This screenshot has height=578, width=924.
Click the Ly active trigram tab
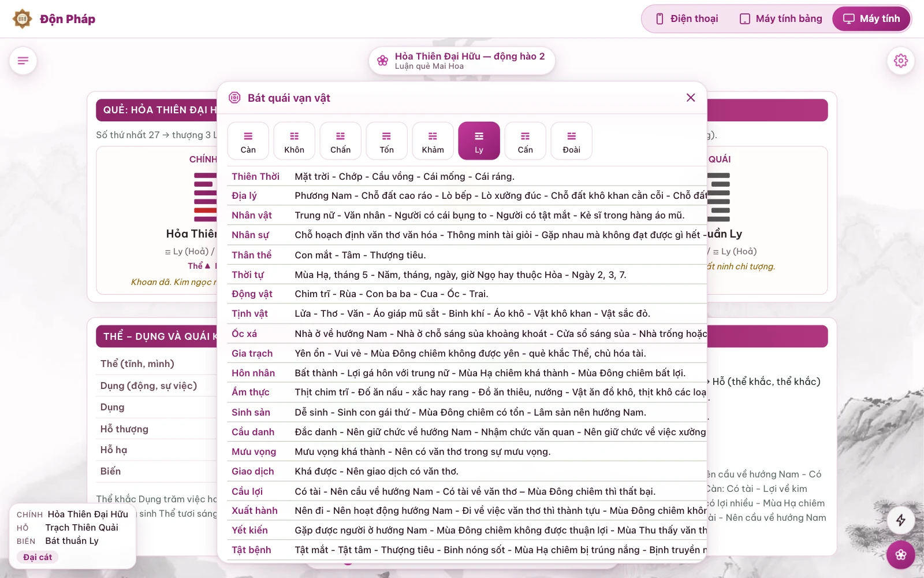(479, 141)
